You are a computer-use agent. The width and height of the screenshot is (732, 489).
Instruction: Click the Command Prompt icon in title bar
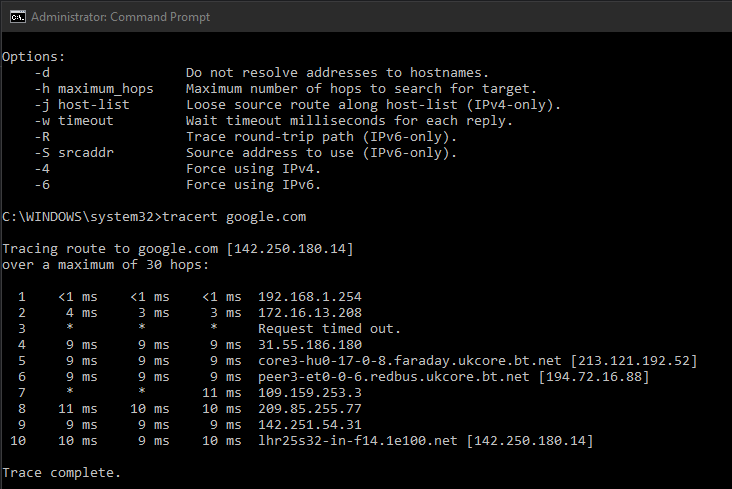click(14, 17)
